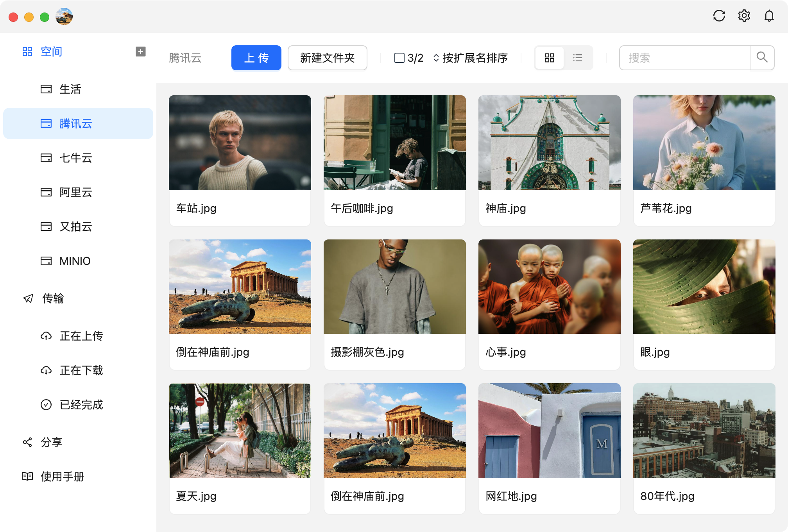Toggle the 3/2 selection checkbox
Screen dimensions: 788x532
click(x=399, y=58)
